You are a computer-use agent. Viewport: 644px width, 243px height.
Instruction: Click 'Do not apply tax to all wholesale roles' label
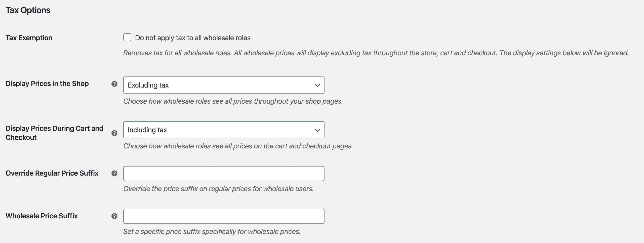193,38
